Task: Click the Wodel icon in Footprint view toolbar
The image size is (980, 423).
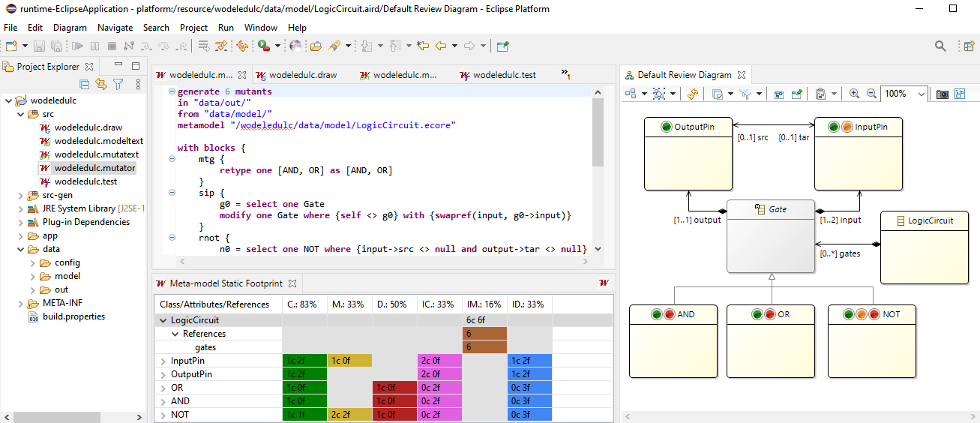Action: (x=604, y=283)
